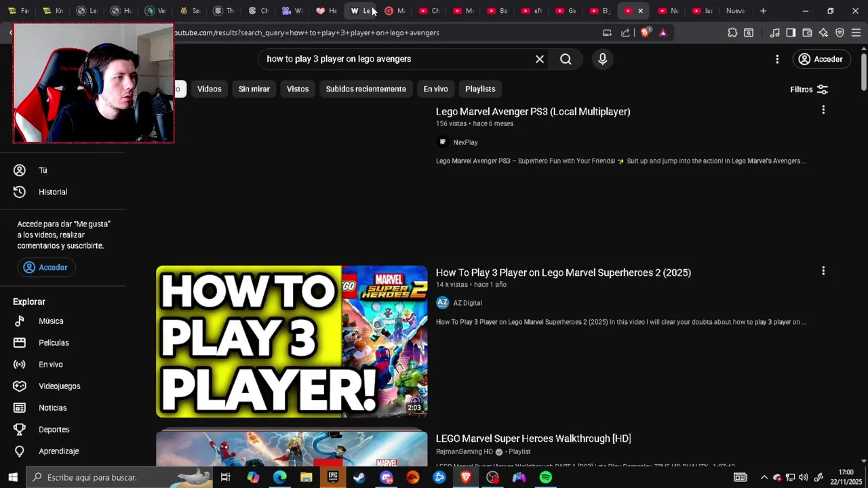
Task: Open Discord from the taskbar
Action: coord(386,477)
